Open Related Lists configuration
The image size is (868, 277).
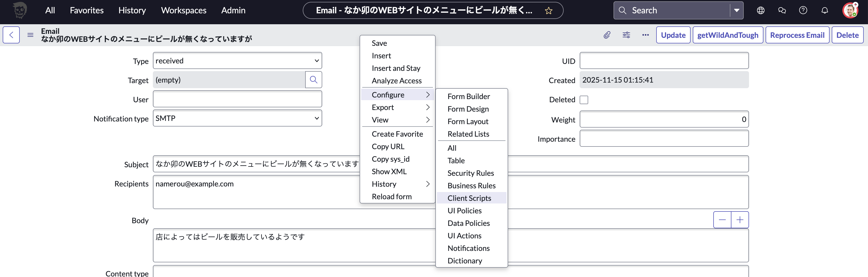471,134
